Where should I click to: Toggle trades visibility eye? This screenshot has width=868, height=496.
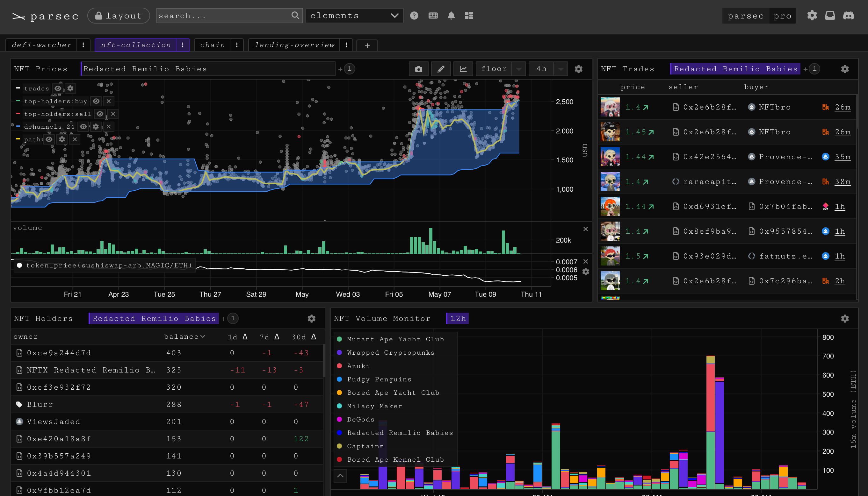58,89
